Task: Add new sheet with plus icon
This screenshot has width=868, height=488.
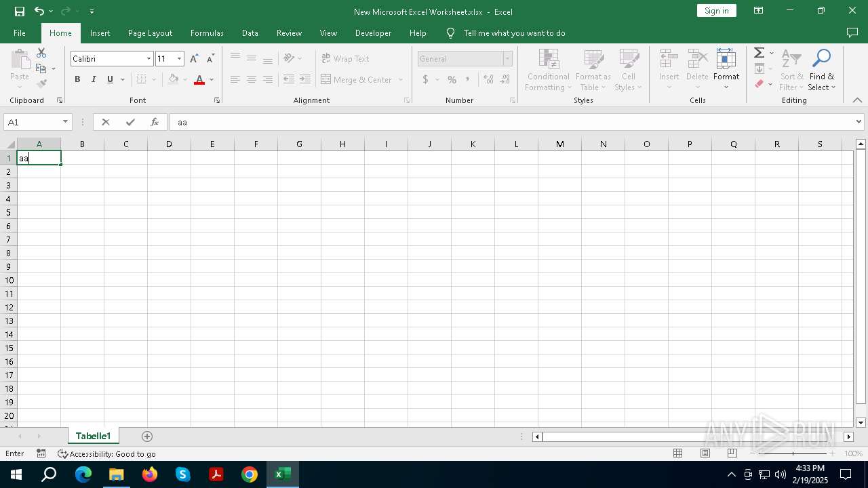Action: pos(147,436)
